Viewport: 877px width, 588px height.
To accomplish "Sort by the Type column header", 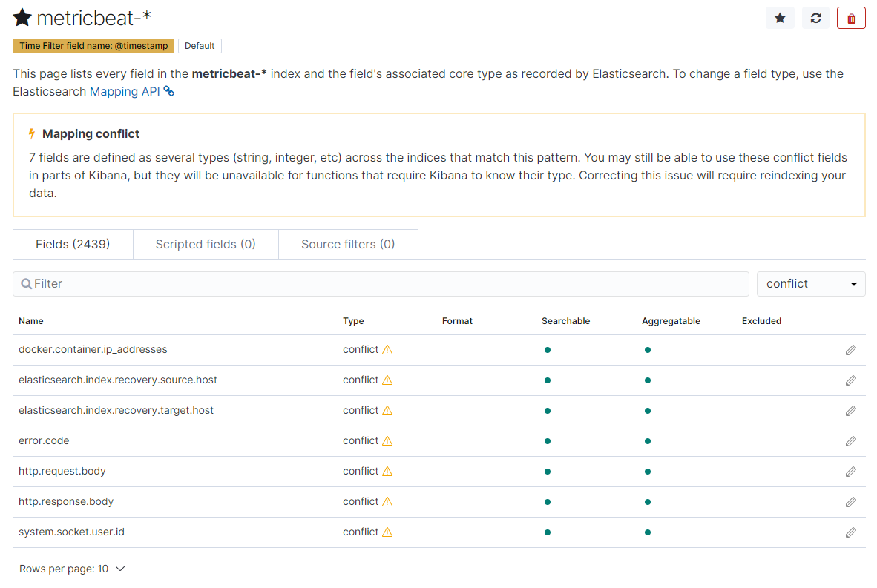I will pos(353,321).
